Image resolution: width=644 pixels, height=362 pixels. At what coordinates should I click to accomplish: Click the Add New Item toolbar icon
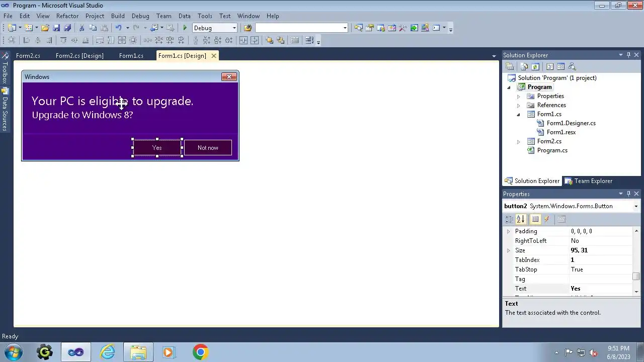click(29, 28)
